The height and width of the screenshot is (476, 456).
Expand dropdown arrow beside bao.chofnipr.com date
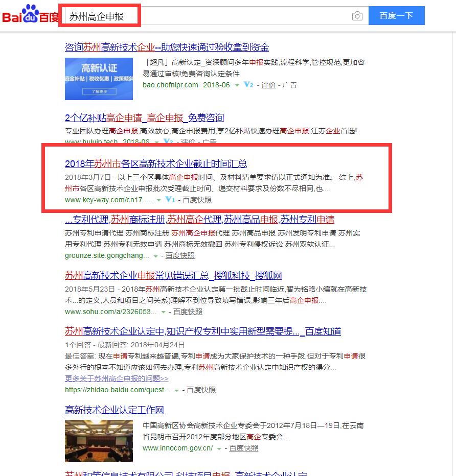pos(237,85)
